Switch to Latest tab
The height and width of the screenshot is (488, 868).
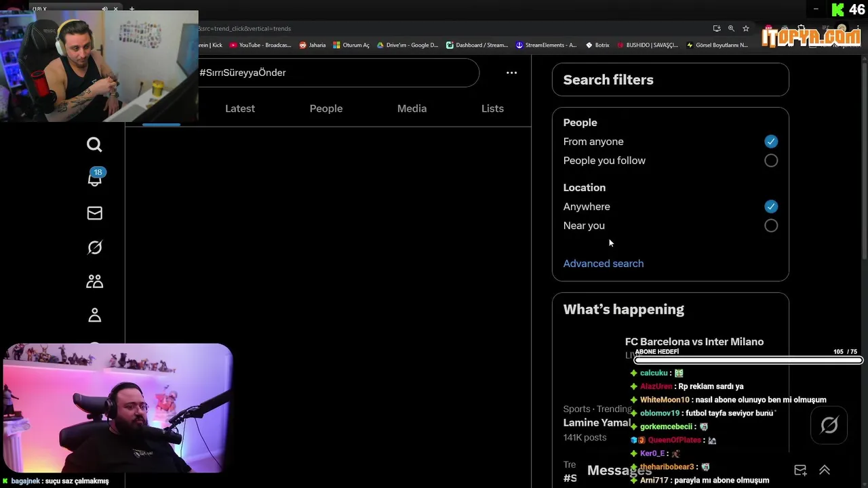pos(240,108)
